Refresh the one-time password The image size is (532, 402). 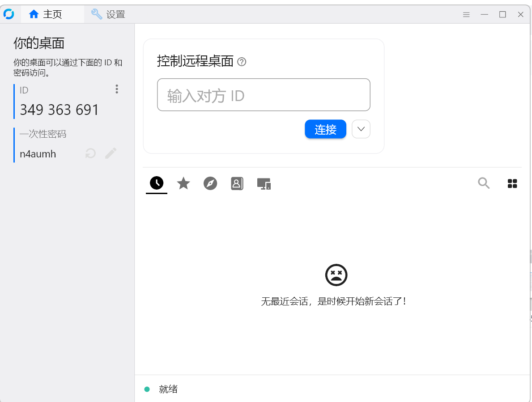90,153
